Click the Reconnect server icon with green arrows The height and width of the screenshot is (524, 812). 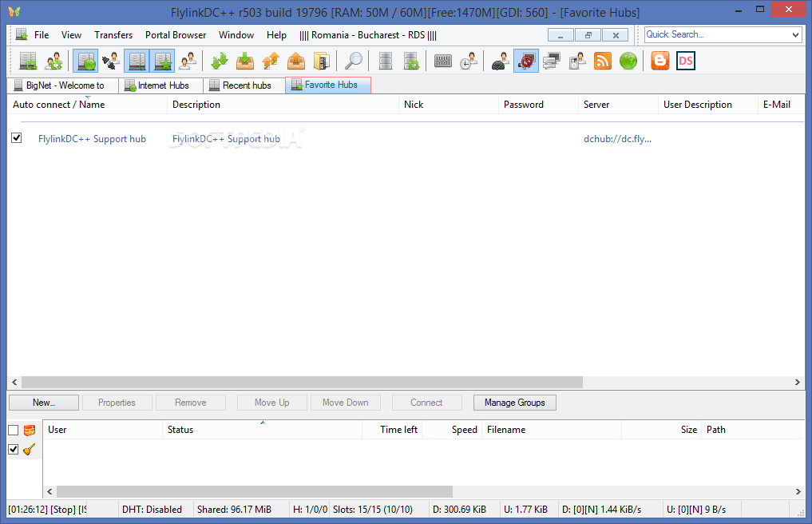click(29, 62)
